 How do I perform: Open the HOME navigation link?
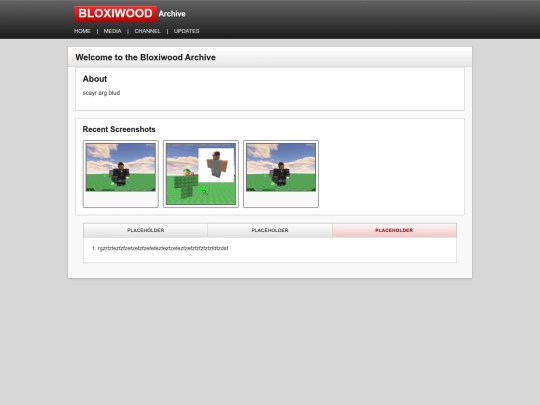click(x=82, y=31)
